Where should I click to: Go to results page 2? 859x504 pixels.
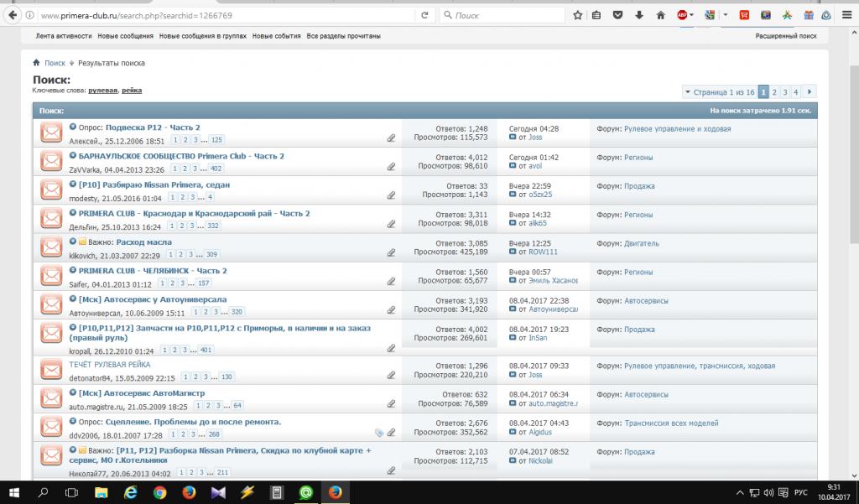click(774, 92)
